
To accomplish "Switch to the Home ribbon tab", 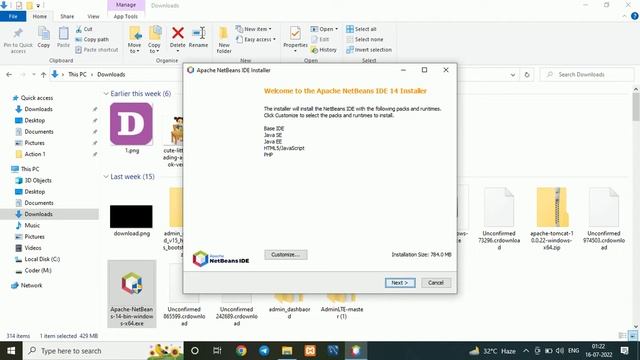I will click(40, 16).
